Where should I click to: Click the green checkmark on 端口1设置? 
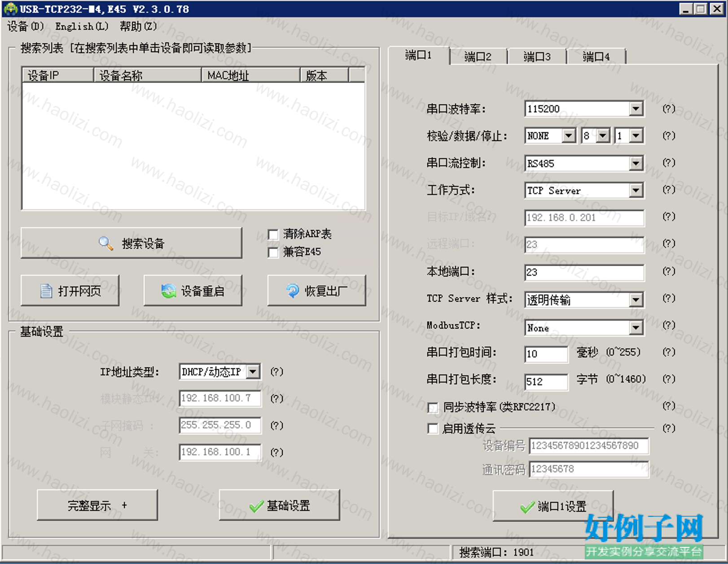click(527, 507)
